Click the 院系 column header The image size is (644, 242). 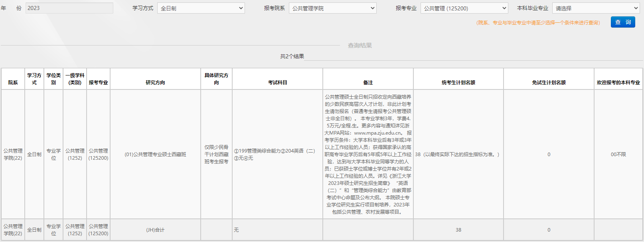(13, 83)
